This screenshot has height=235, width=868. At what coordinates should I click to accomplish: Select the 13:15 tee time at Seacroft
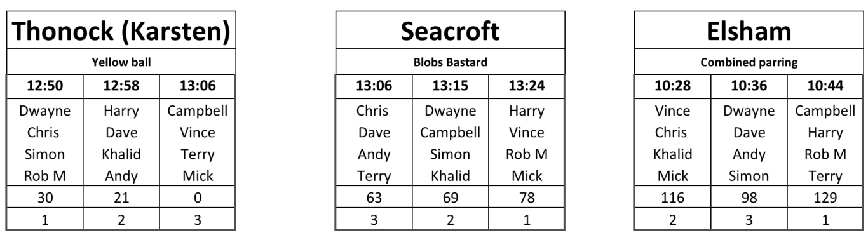(451, 85)
